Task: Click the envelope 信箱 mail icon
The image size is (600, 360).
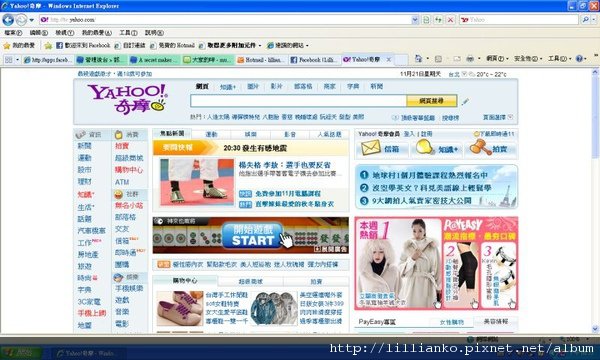Action: point(371,148)
